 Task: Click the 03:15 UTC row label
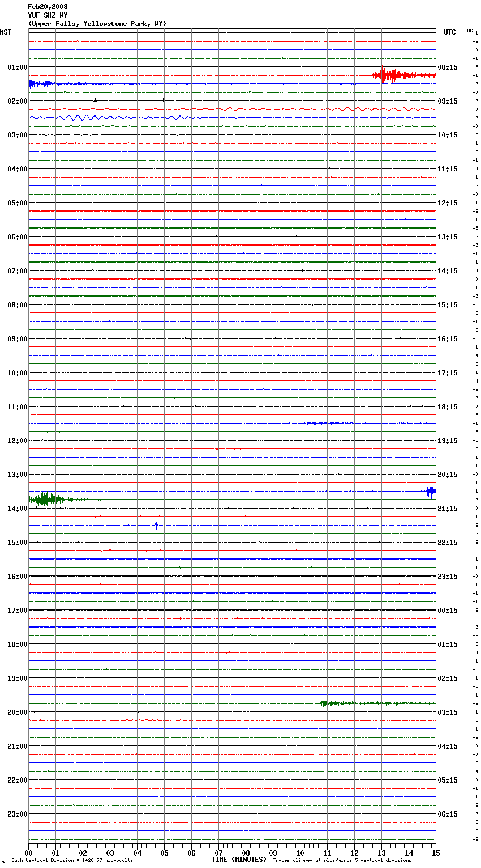click(x=448, y=712)
